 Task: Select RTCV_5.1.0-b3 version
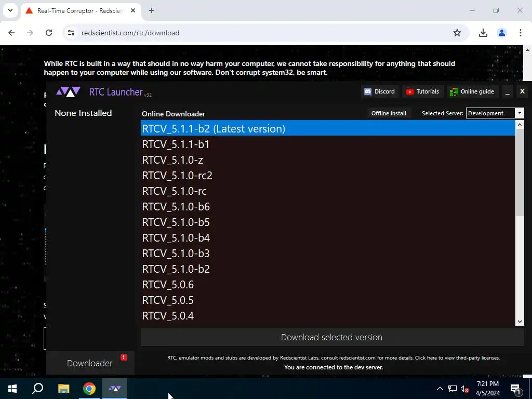[x=328, y=254]
